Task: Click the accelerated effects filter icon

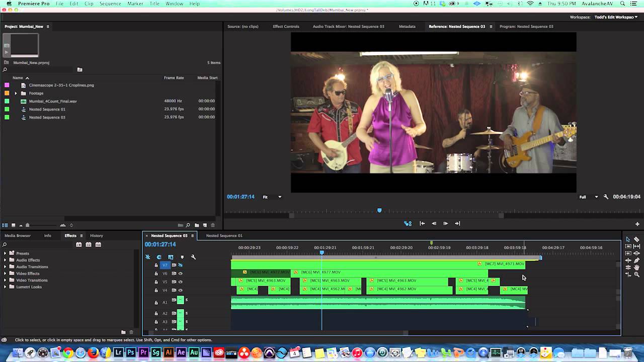Action: (78, 244)
